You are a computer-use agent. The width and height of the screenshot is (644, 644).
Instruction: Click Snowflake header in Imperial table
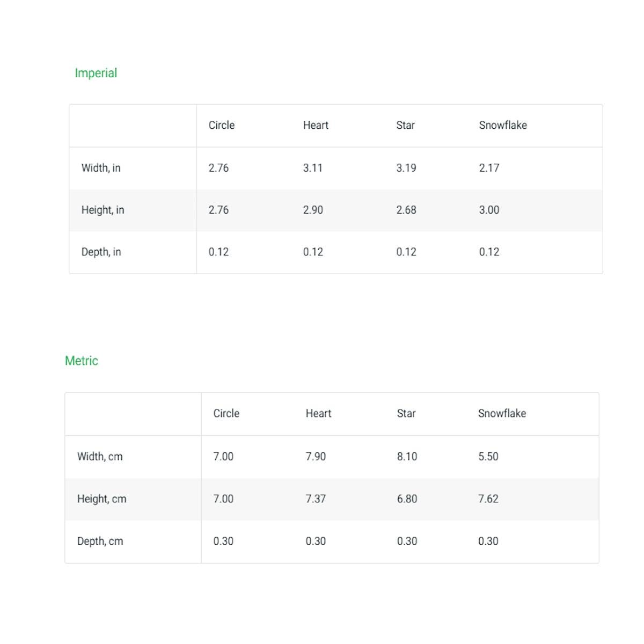point(503,125)
